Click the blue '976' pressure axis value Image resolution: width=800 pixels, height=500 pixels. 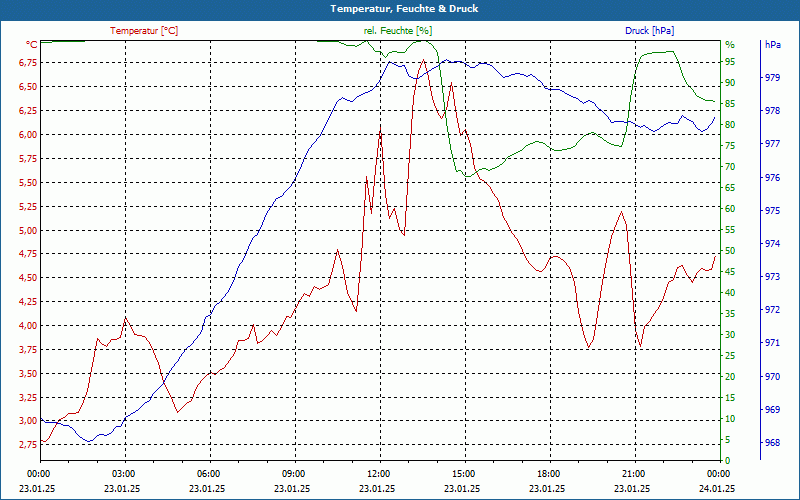(772, 178)
